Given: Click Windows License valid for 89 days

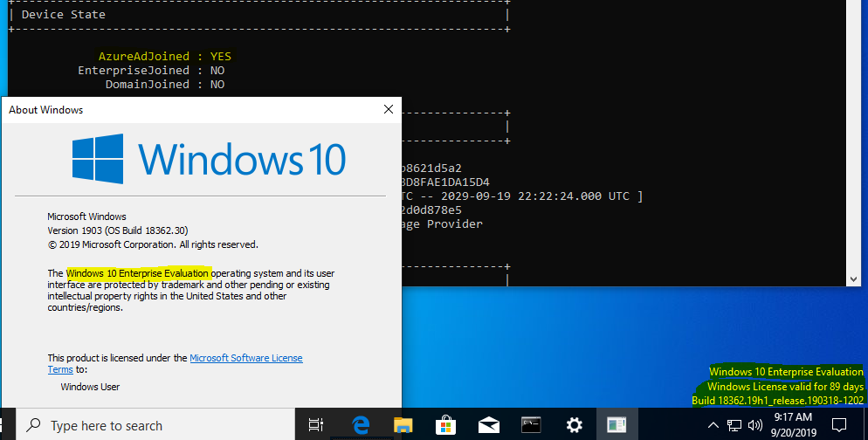Looking at the screenshot, I should (x=785, y=387).
